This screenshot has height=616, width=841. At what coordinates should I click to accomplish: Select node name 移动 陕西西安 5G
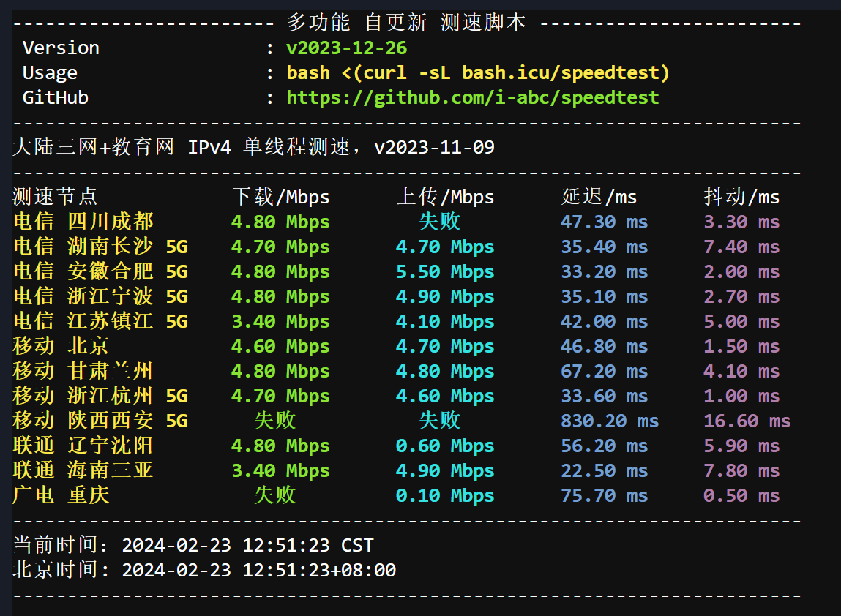click(100, 421)
